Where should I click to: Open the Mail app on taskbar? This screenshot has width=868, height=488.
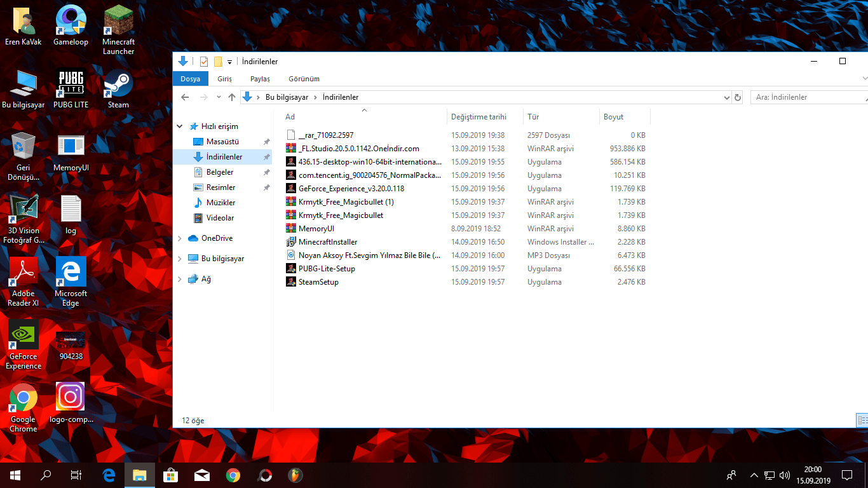click(201, 475)
